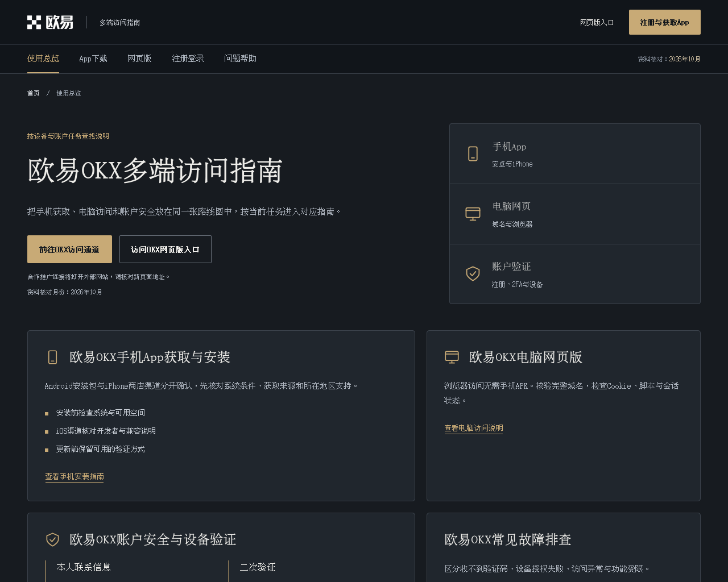Go to the 注册登录 tab
Image resolution: width=728 pixels, height=582 pixels.
[x=188, y=59]
